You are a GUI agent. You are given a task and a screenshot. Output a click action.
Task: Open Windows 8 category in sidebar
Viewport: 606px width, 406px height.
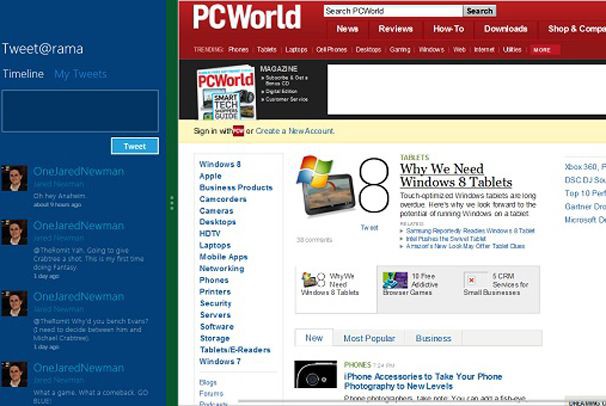(x=220, y=164)
